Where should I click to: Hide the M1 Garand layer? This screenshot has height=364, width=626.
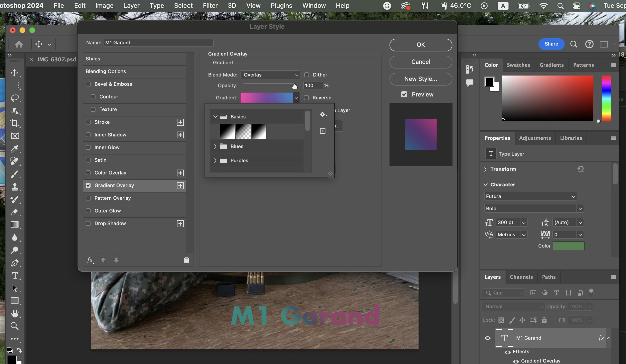[487, 338]
